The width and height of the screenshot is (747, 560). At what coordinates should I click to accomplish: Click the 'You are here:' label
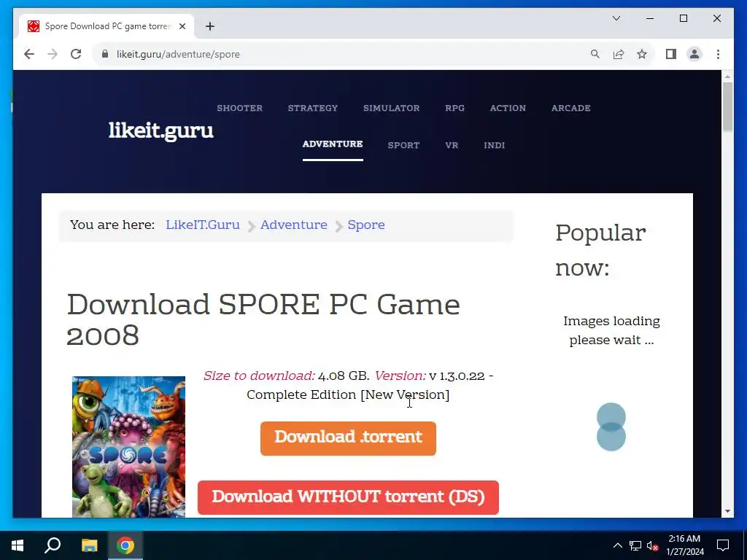point(112,225)
